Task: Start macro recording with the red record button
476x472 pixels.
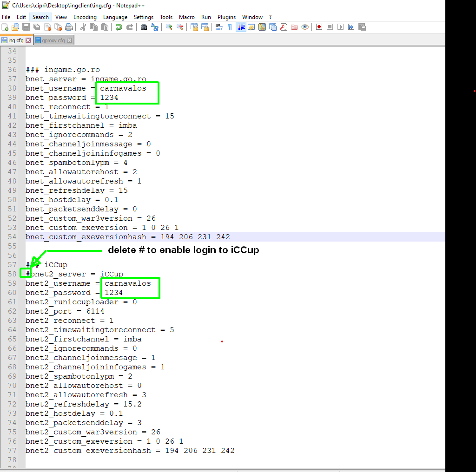Action: (319, 27)
